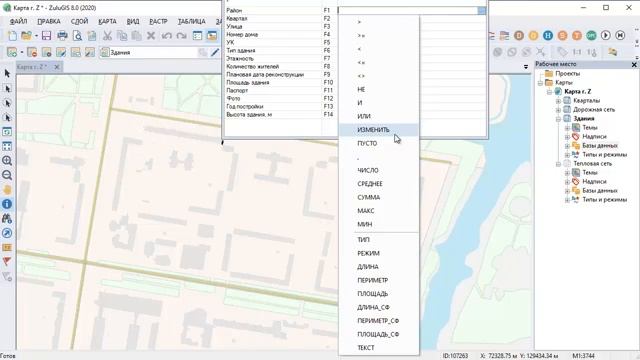Open the dropdown arrow of the Район value field
This screenshot has height=360, width=640.
[482, 11]
